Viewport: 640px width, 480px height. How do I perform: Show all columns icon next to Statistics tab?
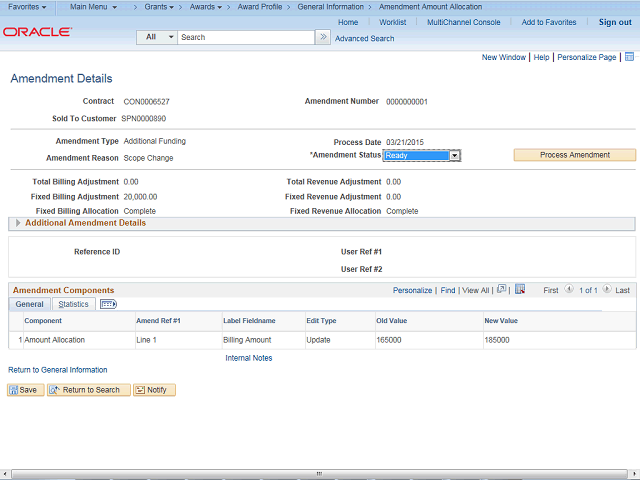(108, 304)
